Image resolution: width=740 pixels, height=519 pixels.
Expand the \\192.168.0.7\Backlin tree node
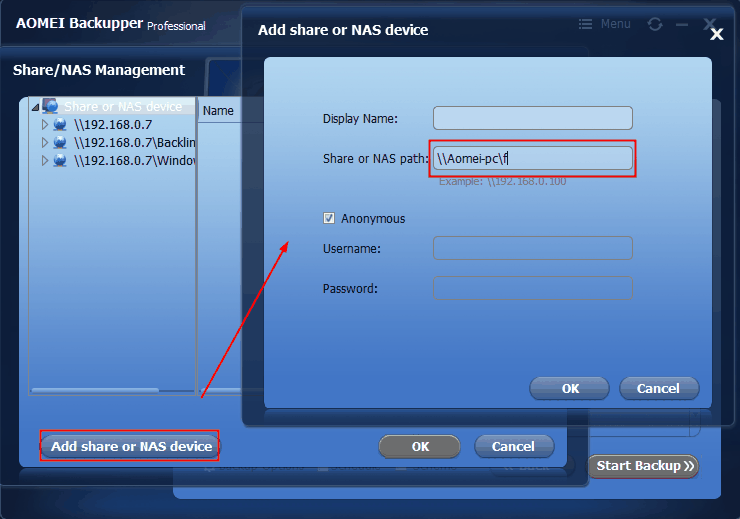point(45,142)
